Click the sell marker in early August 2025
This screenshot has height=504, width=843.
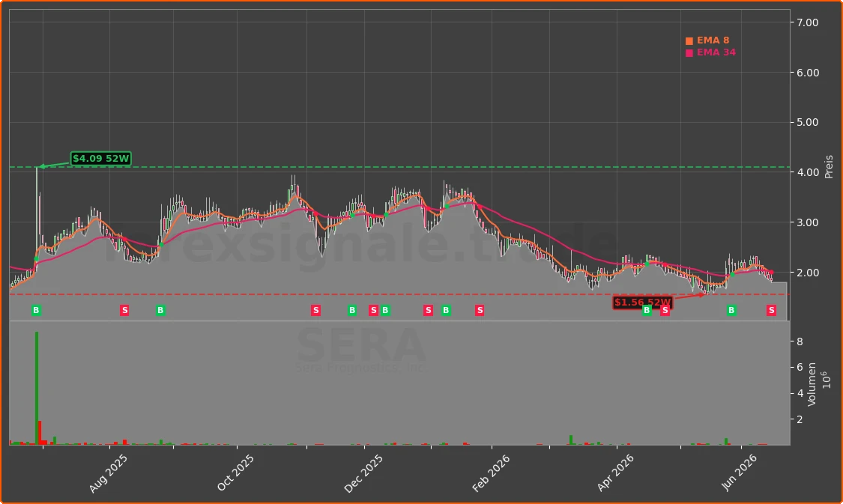(x=124, y=310)
